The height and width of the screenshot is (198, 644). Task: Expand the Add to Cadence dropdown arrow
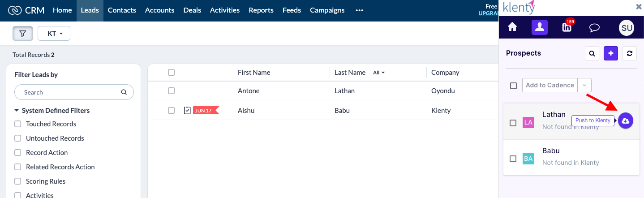(x=584, y=85)
